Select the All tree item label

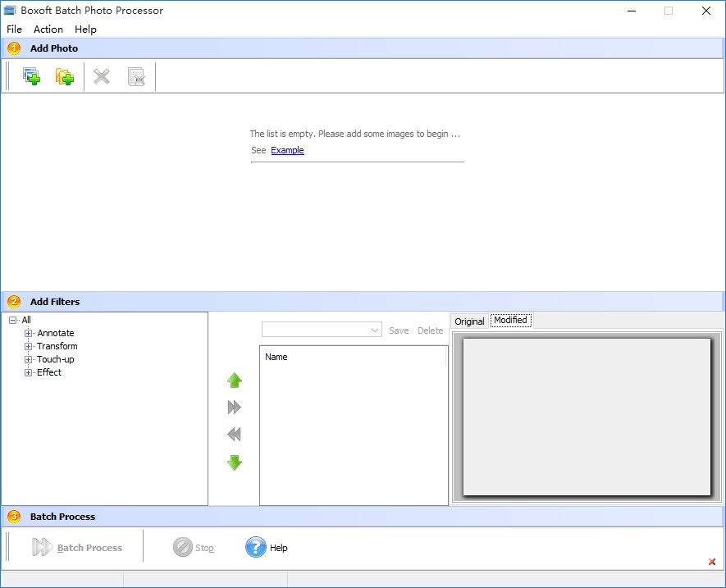(26, 320)
